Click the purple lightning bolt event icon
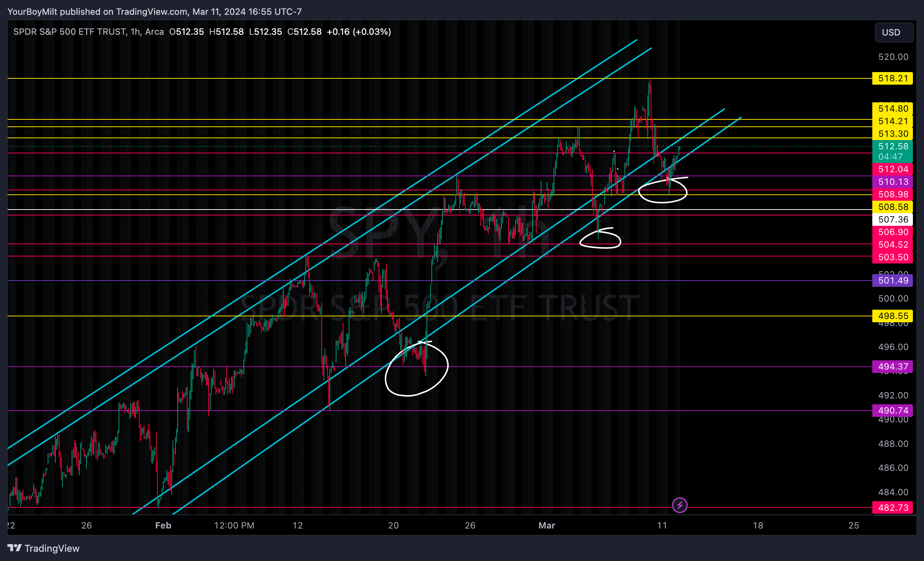This screenshot has width=924, height=561. (x=680, y=505)
